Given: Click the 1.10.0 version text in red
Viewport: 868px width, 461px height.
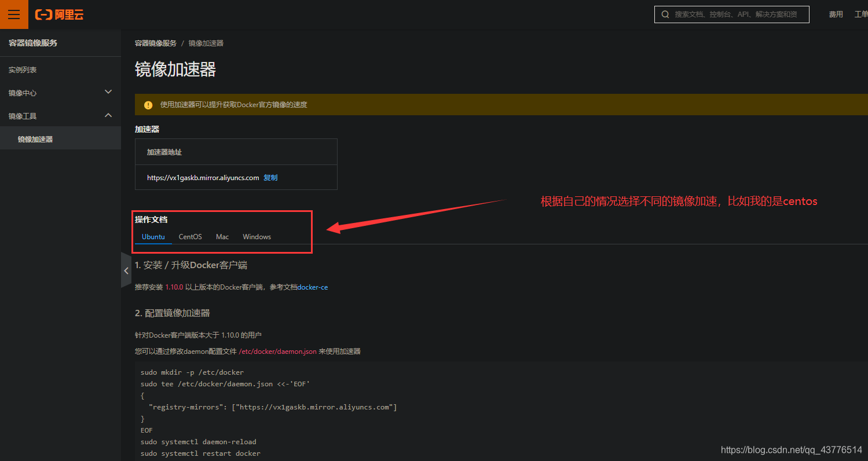Looking at the screenshot, I should pos(174,287).
